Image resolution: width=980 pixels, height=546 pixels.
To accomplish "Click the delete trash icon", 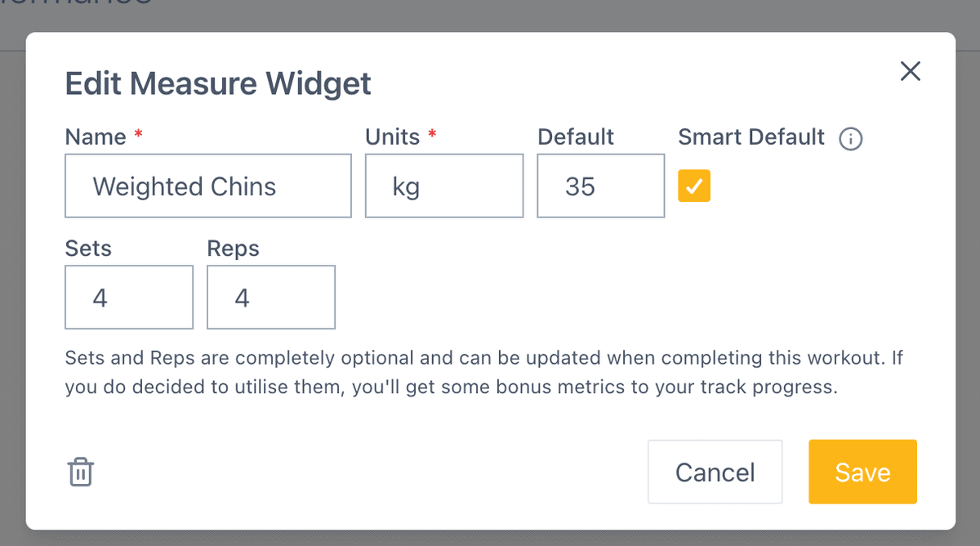I will click(80, 472).
